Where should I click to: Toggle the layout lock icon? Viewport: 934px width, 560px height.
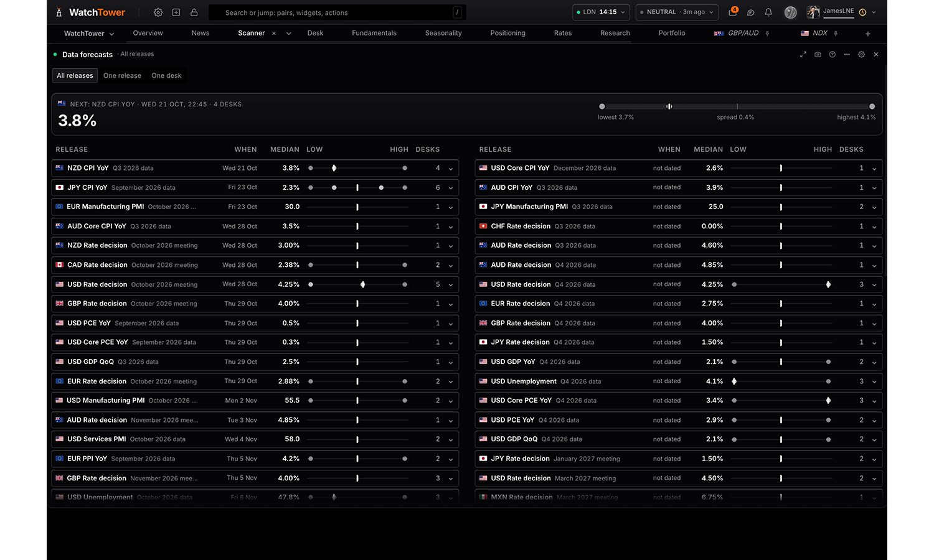coord(194,12)
